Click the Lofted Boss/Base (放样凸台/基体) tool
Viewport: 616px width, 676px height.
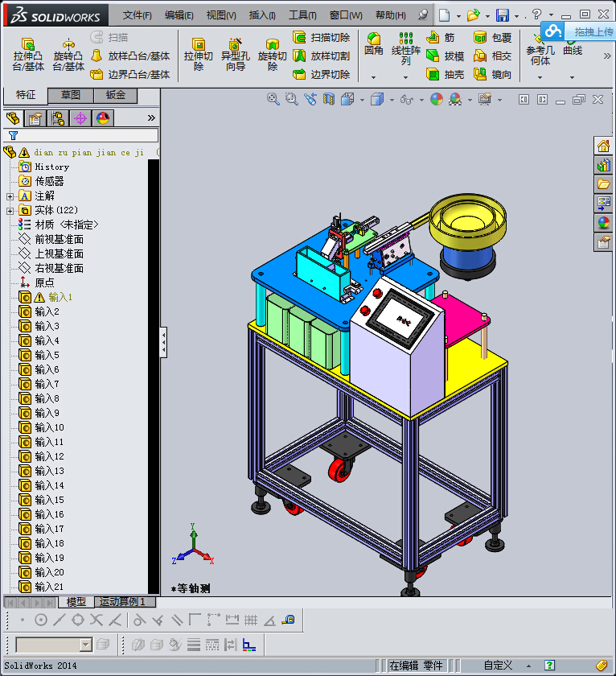[130, 56]
